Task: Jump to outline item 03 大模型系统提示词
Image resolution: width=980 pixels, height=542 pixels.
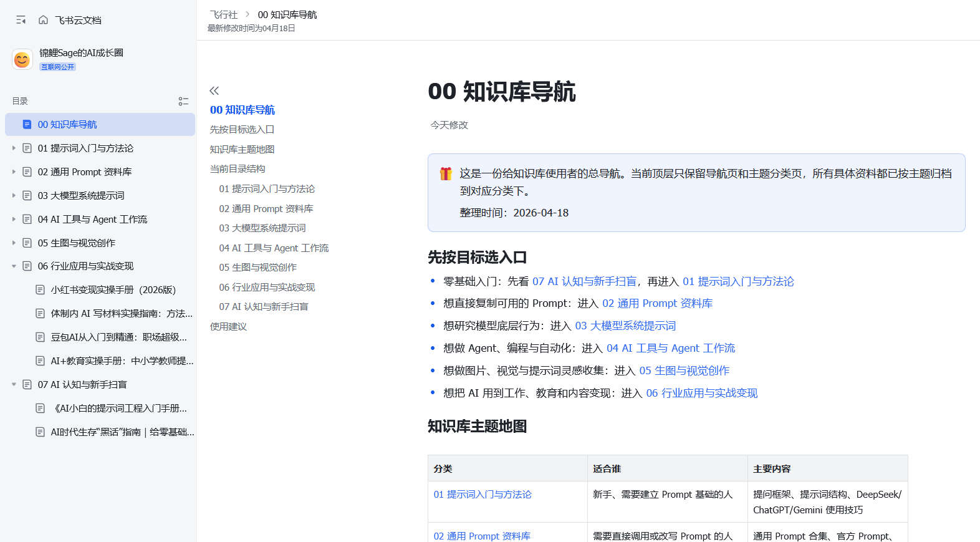Action: coord(262,228)
